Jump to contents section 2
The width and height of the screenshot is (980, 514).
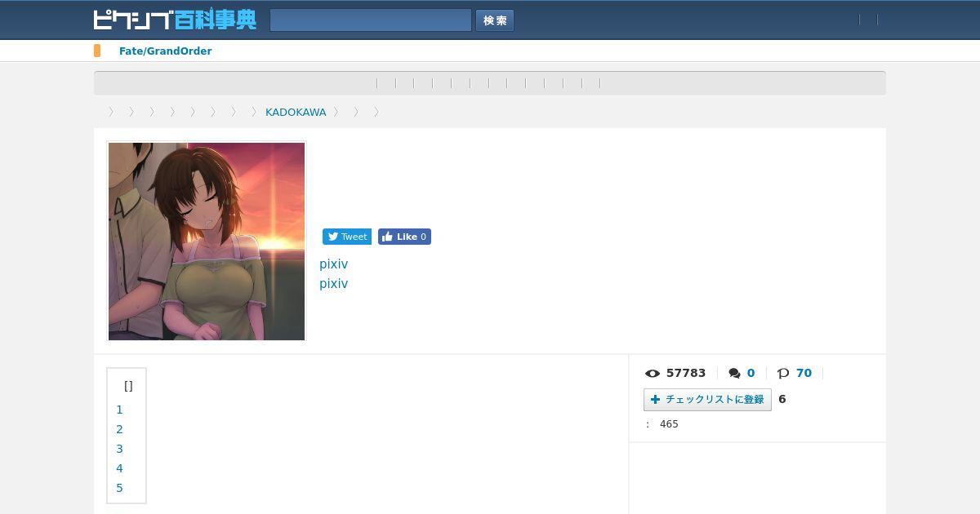coord(119,429)
